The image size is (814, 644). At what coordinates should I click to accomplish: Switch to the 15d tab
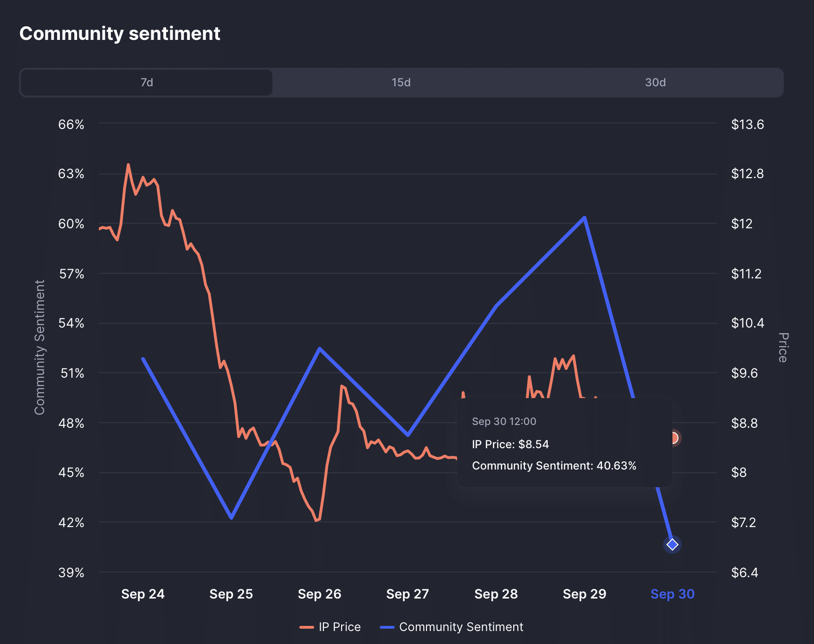[400, 83]
